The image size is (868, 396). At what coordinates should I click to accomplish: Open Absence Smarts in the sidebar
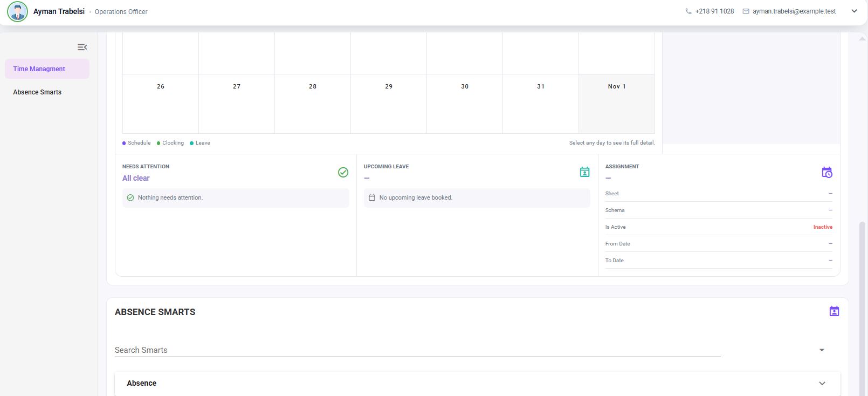(47, 92)
